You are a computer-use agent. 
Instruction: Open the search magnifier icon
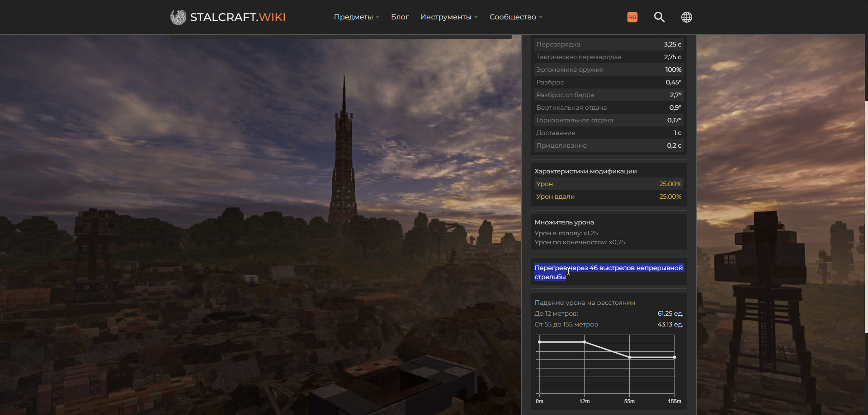click(659, 17)
